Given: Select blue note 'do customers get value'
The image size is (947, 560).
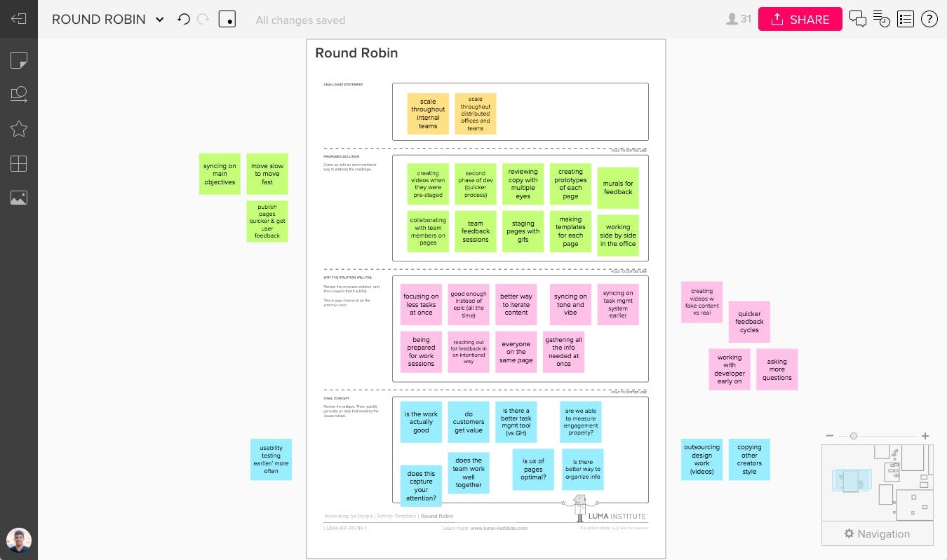Looking at the screenshot, I should coord(469,422).
